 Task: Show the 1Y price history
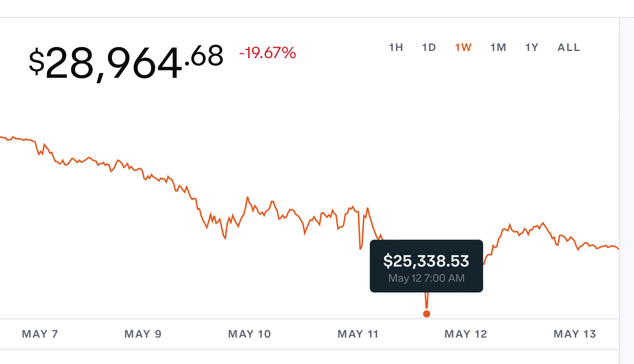[531, 47]
